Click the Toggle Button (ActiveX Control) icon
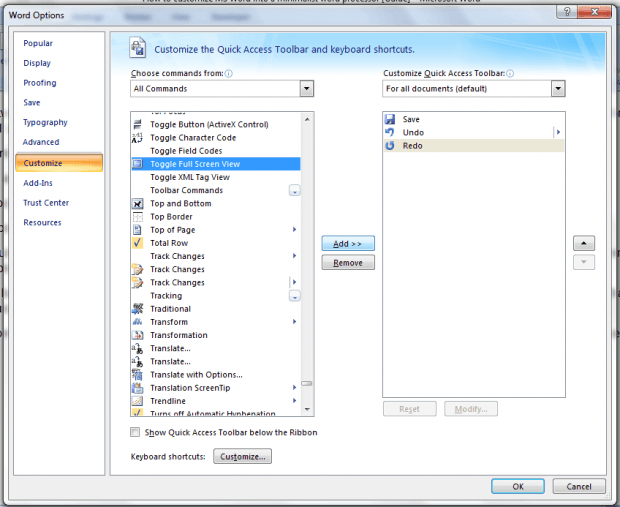Screen dimensions: 620x507 point(137,125)
